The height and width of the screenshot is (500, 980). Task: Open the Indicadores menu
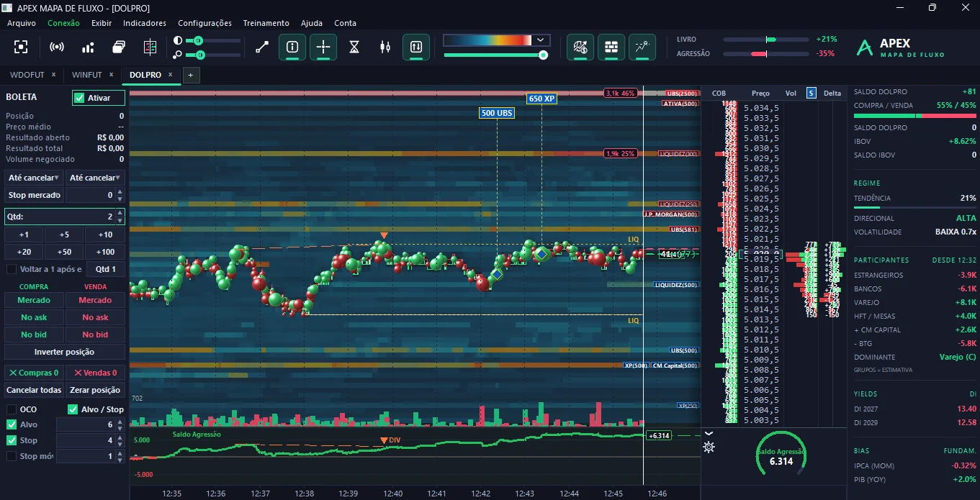point(145,23)
